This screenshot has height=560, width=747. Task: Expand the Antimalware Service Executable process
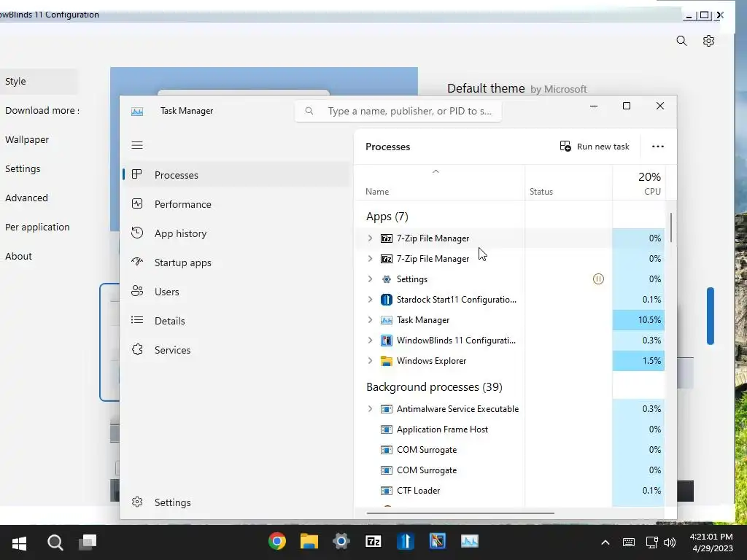pyautogui.click(x=370, y=409)
